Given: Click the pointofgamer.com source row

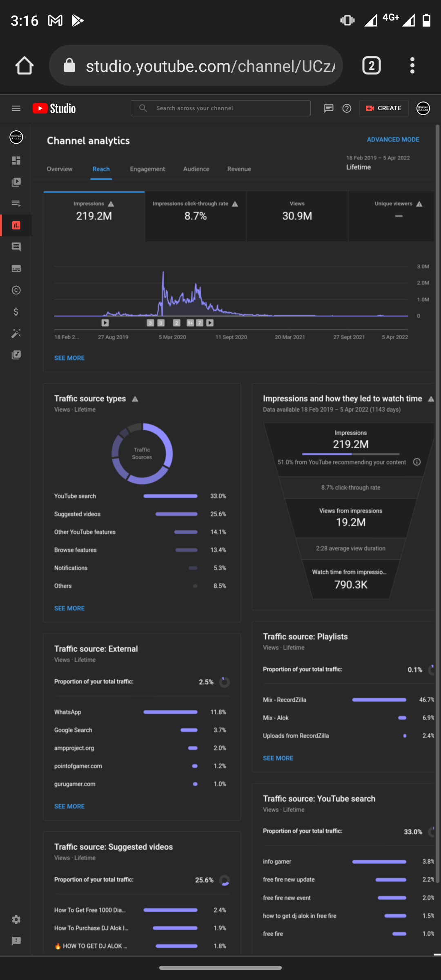Looking at the screenshot, I should point(140,766).
